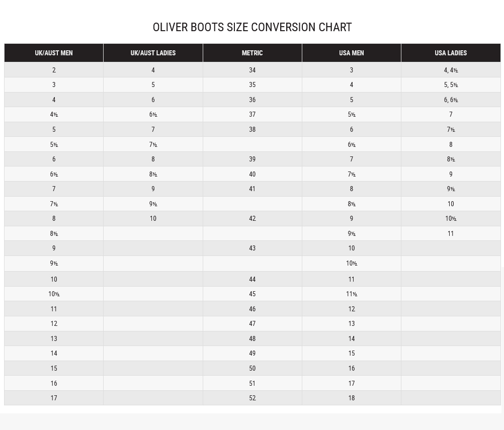Select metric size 45 cell

tap(252, 294)
